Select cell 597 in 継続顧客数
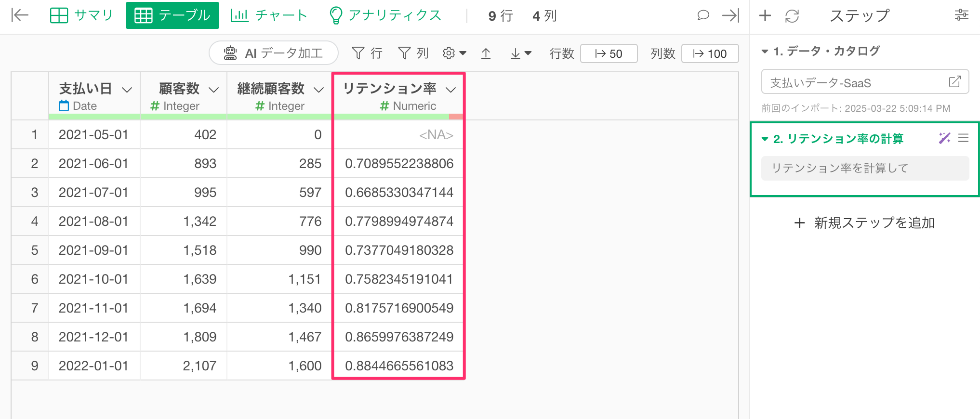 click(x=279, y=193)
